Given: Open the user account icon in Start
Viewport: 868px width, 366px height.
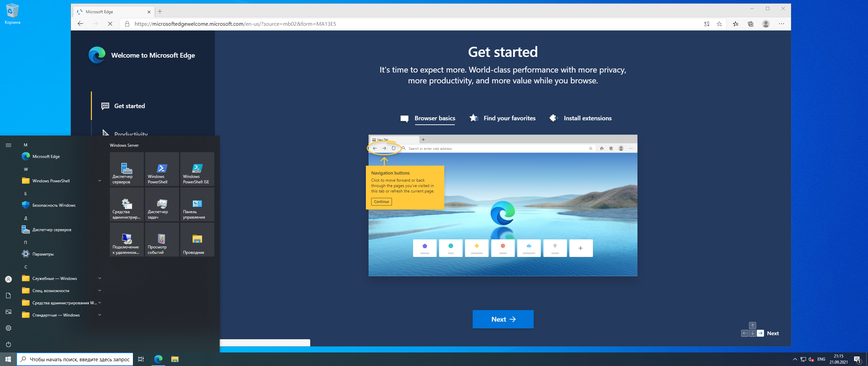Looking at the screenshot, I should (8, 279).
